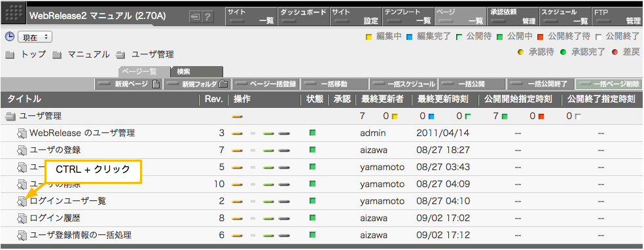Switch to the 検索 tab

pos(197,72)
